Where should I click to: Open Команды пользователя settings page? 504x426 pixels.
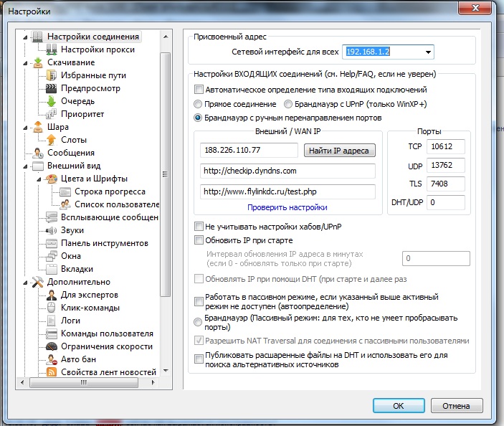click(x=107, y=333)
